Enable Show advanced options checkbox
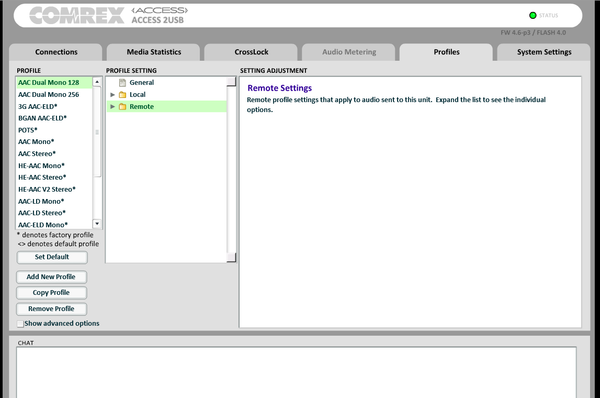Image resolution: width=600 pixels, height=398 pixels. (x=20, y=324)
